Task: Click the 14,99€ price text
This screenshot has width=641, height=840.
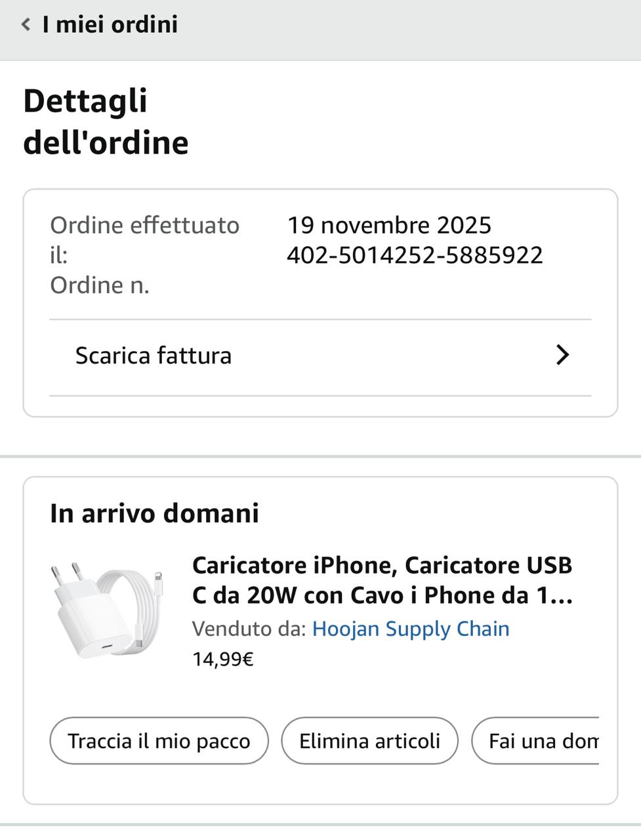Action: [222, 659]
